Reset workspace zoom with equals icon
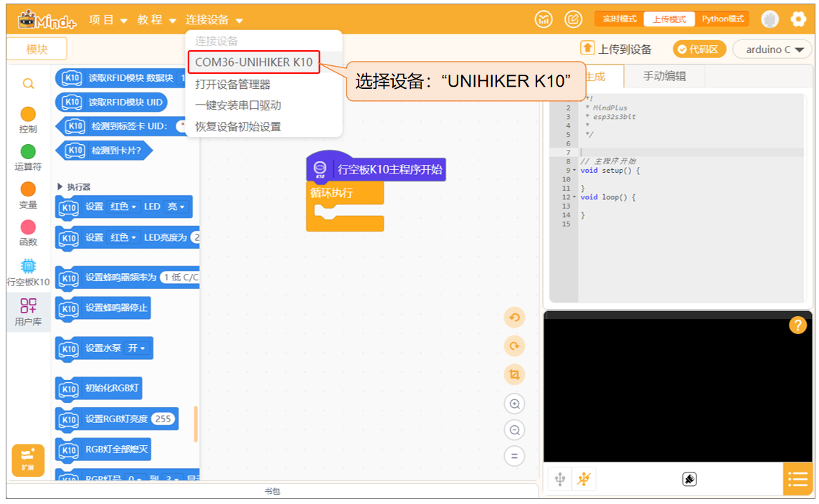The image size is (819, 504). coord(514,456)
